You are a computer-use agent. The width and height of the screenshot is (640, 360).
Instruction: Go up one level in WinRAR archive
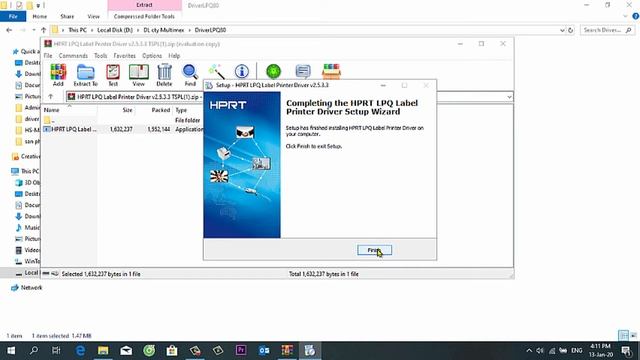51,97
